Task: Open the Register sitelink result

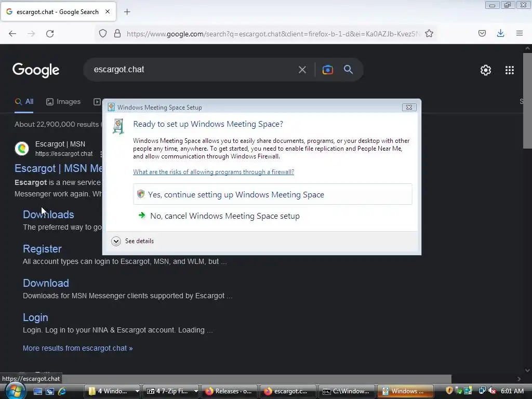Action: click(x=42, y=249)
